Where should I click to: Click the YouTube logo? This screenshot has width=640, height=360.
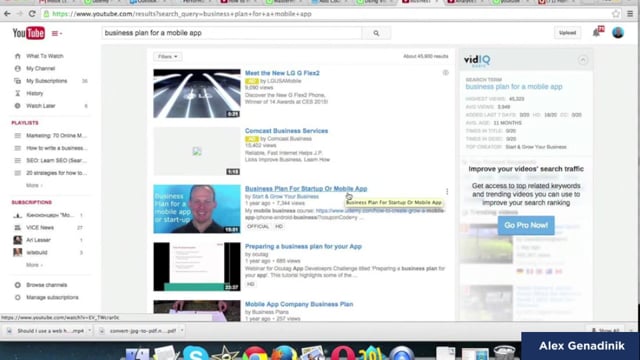tap(29, 33)
